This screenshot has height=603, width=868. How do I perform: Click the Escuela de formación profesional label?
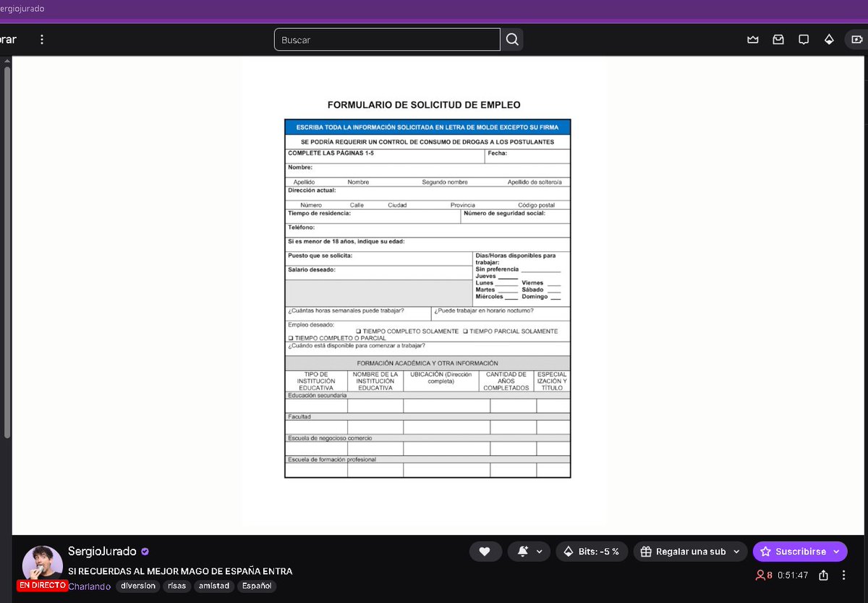pyautogui.click(x=332, y=460)
